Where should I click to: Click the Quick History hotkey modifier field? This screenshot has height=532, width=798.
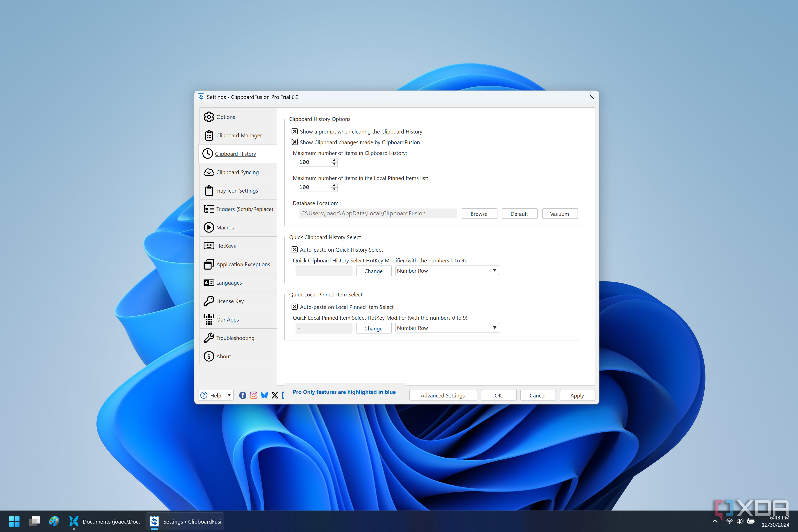point(324,271)
